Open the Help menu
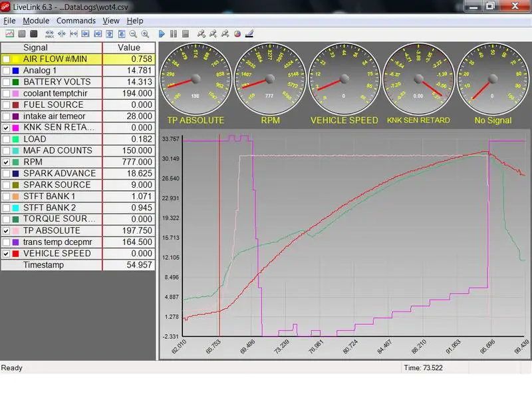532x416 pixels. tap(135, 21)
